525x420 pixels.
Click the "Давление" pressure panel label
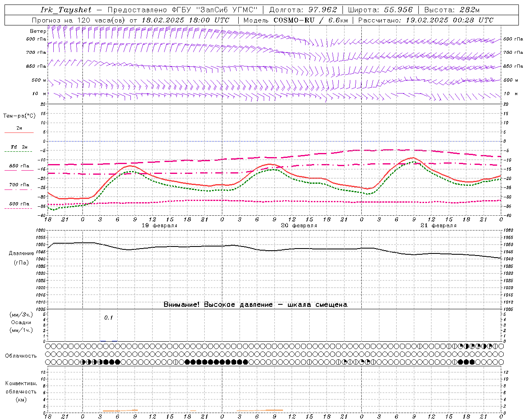click(21, 253)
